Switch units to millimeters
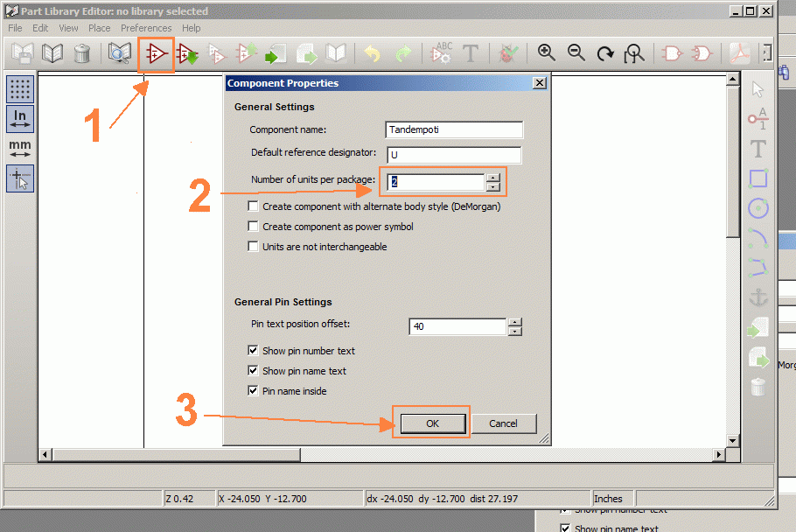The height and width of the screenshot is (532, 796). click(20, 148)
